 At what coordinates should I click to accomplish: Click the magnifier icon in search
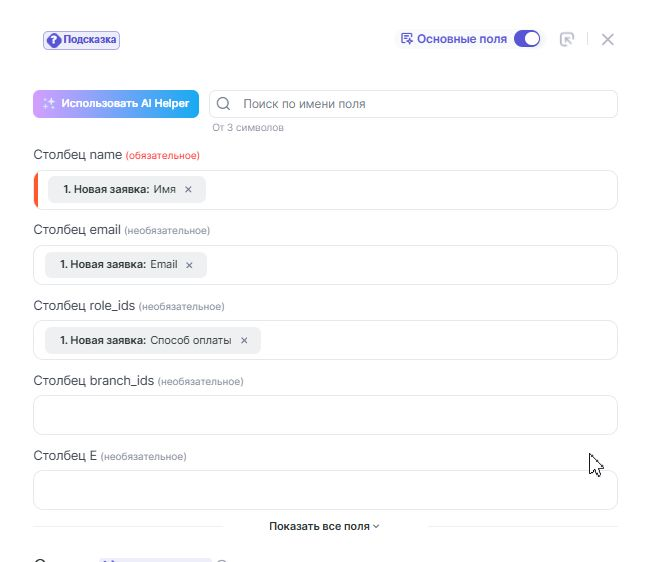click(224, 104)
